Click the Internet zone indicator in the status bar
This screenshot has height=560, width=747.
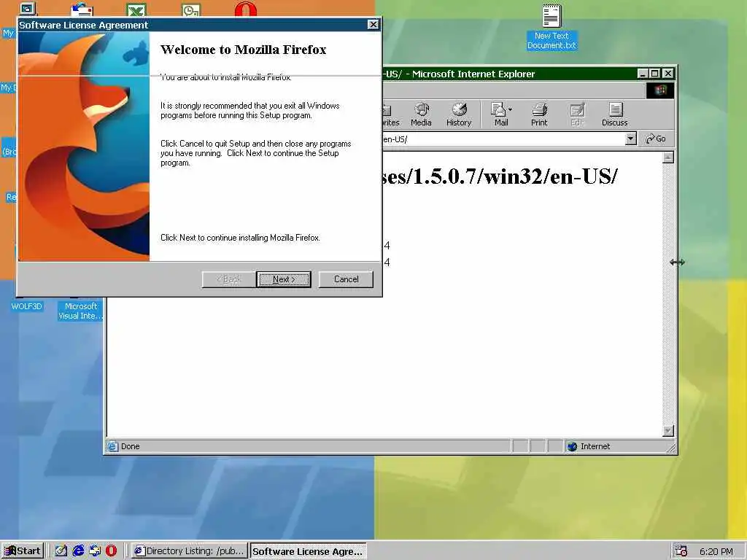pyautogui.click(x=589, y=446)
